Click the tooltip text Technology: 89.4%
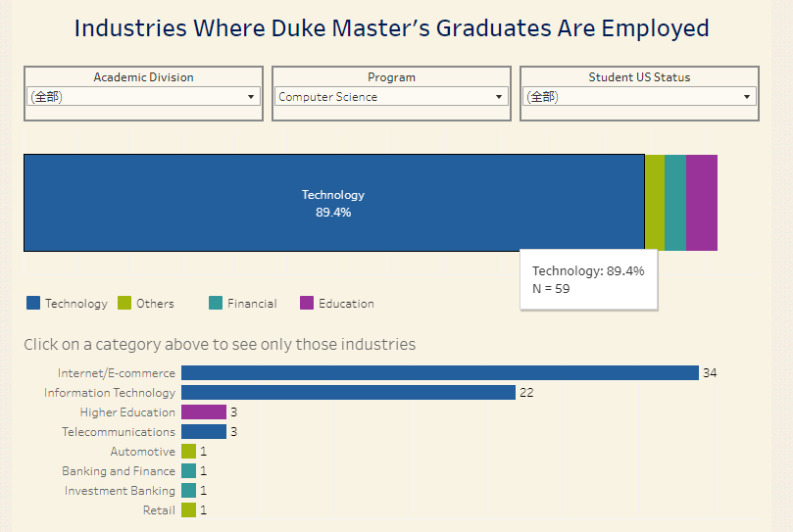 pos(588,271)
